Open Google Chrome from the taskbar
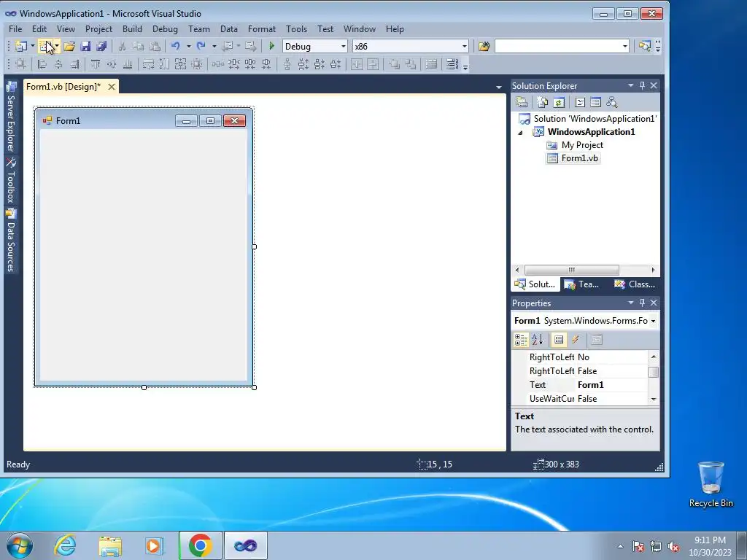 click(200, 545)
